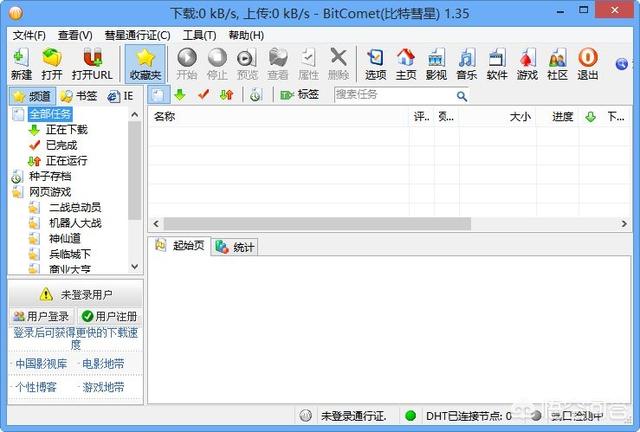Toggle the green down-arrow filter above task list
This screenshot has width=640, height=432.
[180, 95]
